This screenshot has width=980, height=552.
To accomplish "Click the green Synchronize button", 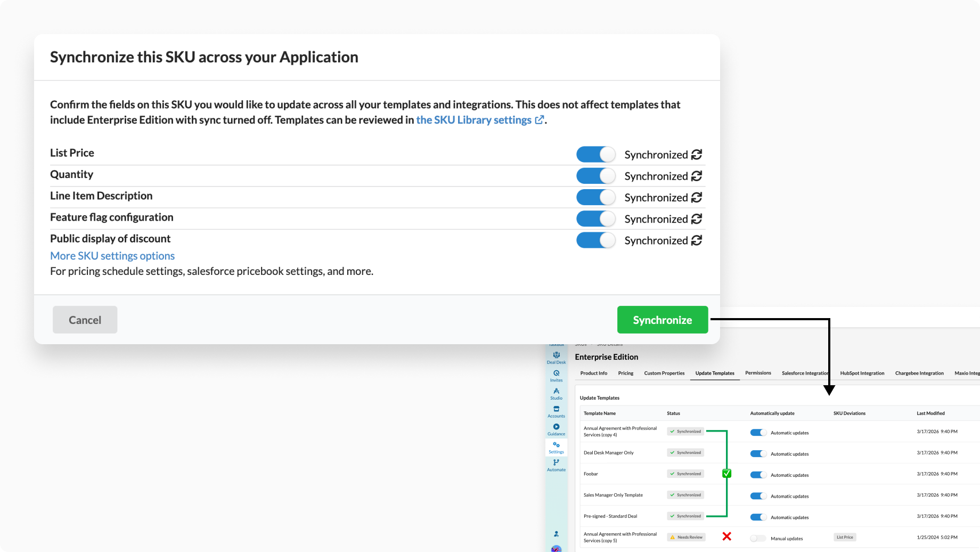I will click(x=662, y=320).
